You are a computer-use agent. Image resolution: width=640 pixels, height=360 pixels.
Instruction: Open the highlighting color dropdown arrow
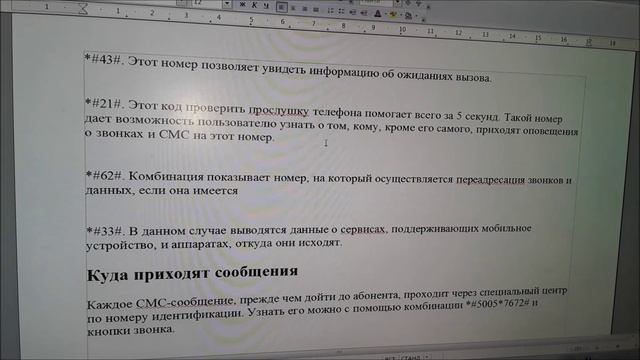coord(400,16)
